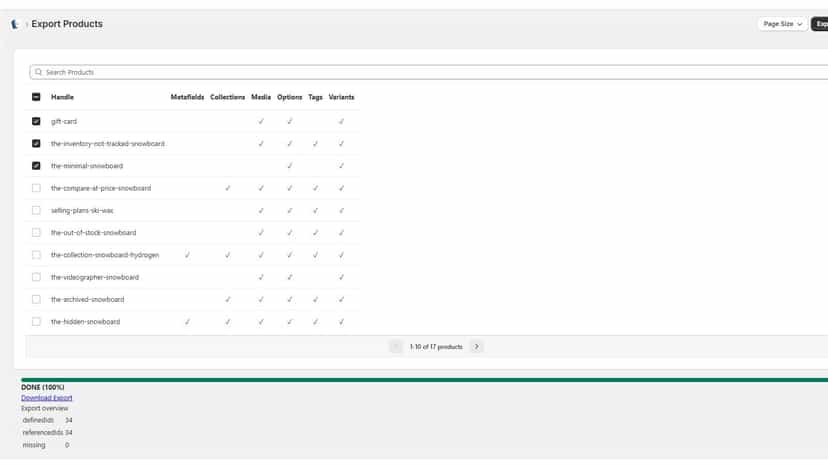Image resolution: width=828 pixels, height=466 pixels.
Task: Click Media checkmark in gift-card row
Action: point(261,121)
